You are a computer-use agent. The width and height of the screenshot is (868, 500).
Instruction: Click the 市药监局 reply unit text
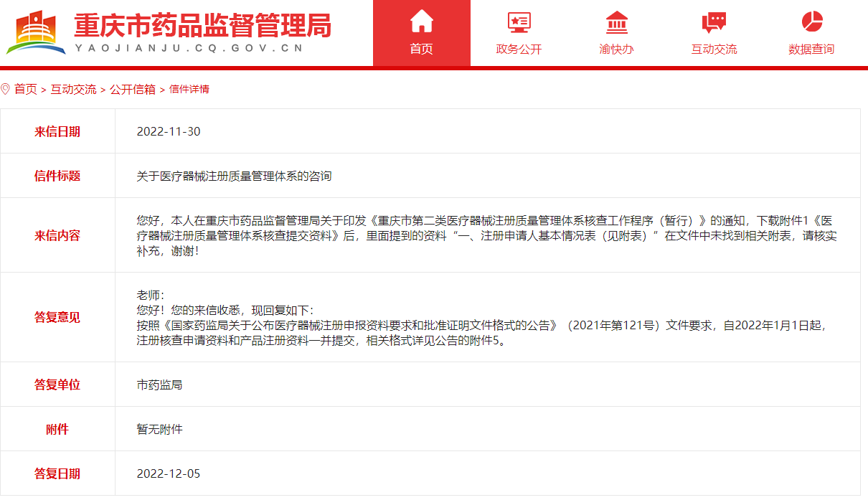click(x=159, y=385)
